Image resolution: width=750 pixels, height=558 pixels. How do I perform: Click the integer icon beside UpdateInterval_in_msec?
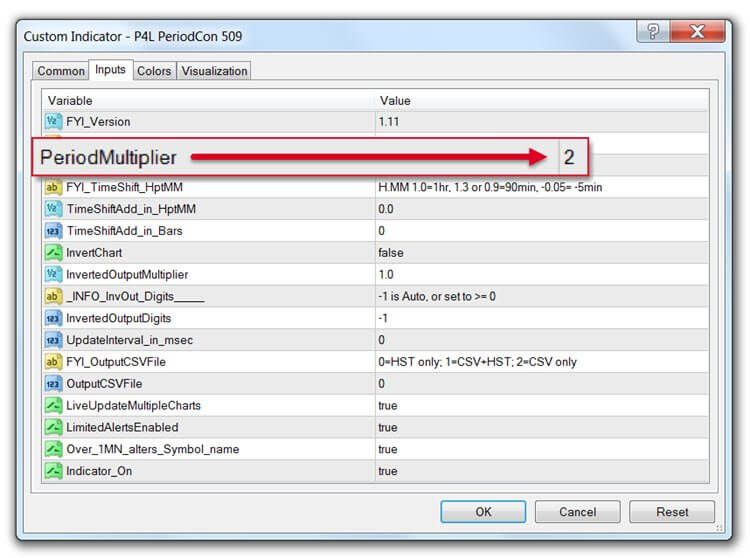(x=54, y=340)
